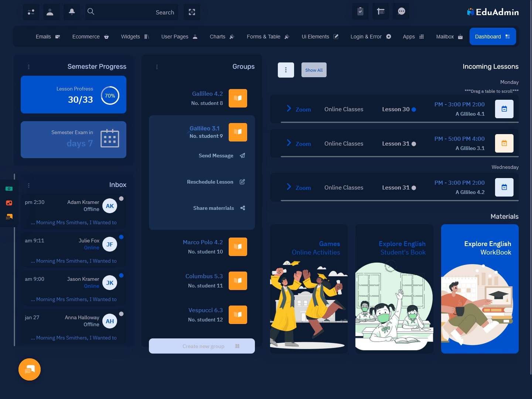Click the settings toggle icon at top left
The image size is (532, 399).
click(31, 12)
